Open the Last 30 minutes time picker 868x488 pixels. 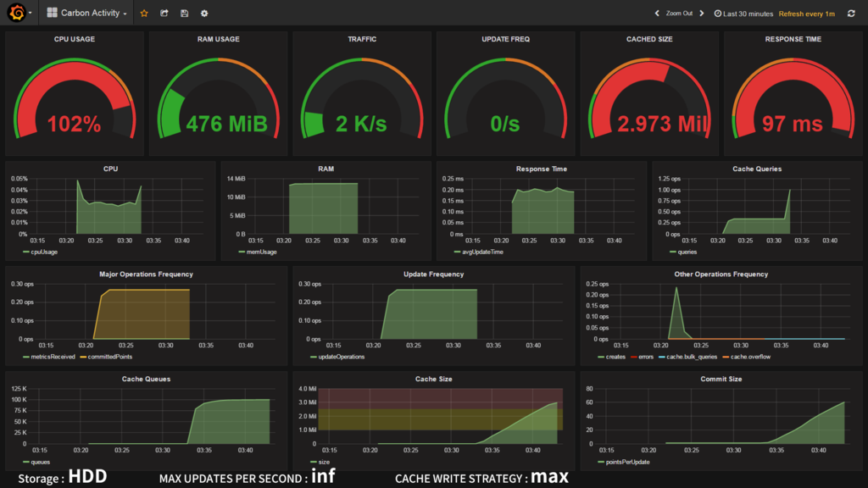(x=743, y=14)
